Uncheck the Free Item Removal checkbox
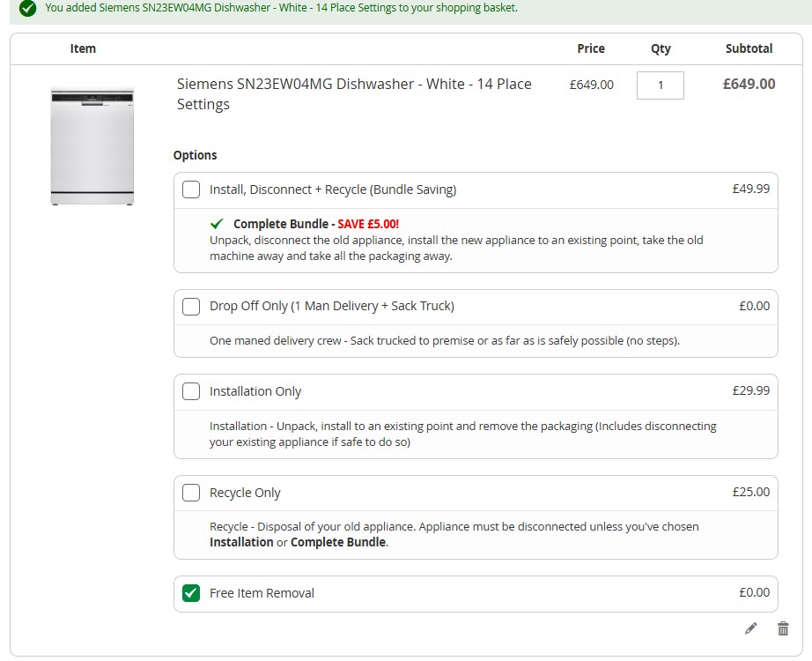This screenshot has height=661, width=812. pyautogui.click(x=191, y=593)
